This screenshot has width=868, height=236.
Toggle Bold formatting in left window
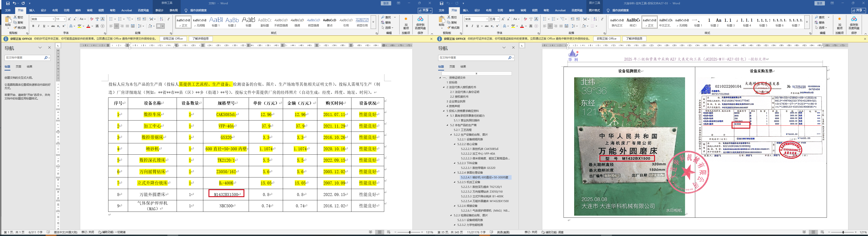tap(33, 26)
